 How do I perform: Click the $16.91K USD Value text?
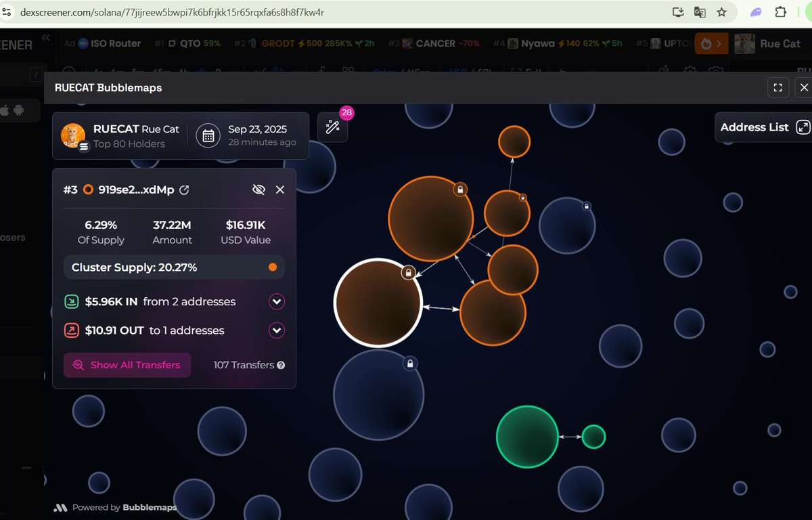pyautogui.click(x=246, y=225)
